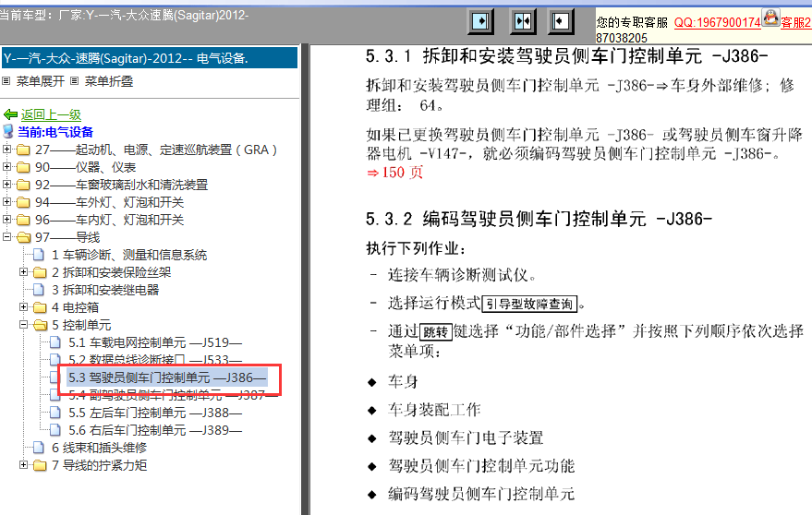Open the QQ:1967900174 link

click(717, 23)
